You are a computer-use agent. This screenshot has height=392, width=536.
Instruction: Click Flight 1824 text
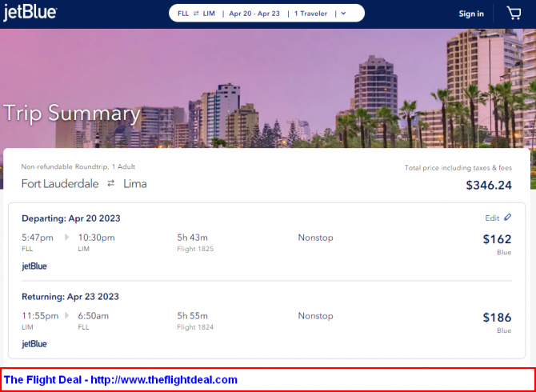pyautogui.click(x=195, y=327)
